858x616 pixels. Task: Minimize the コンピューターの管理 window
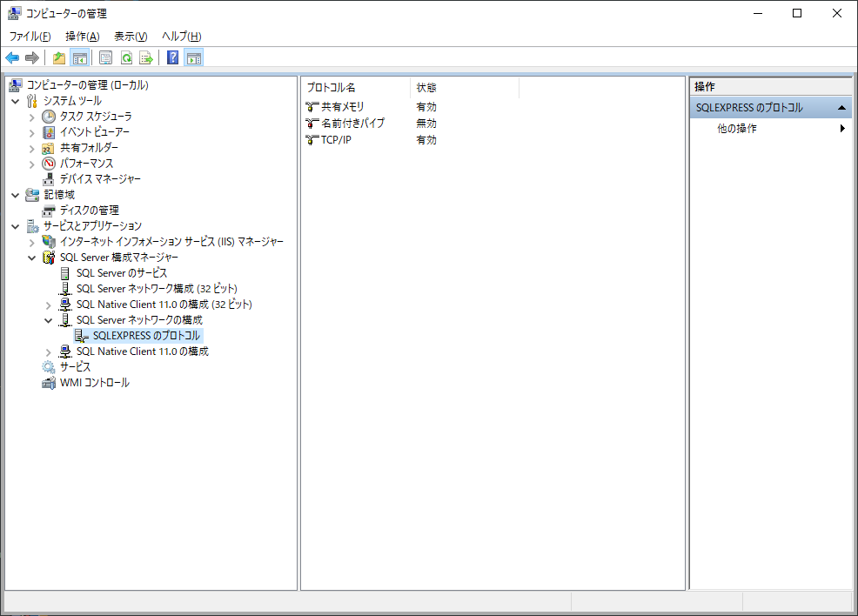(x=758, y=13)
